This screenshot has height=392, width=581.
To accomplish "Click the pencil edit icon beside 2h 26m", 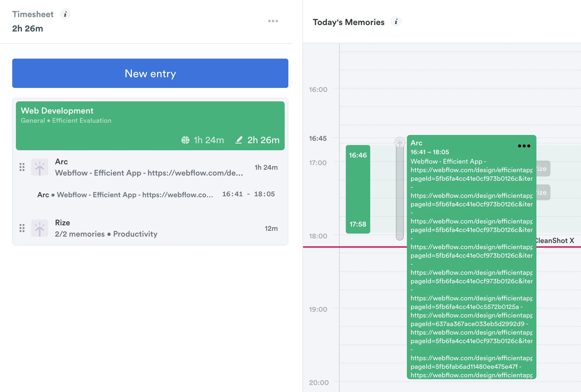I will [239, 140].
